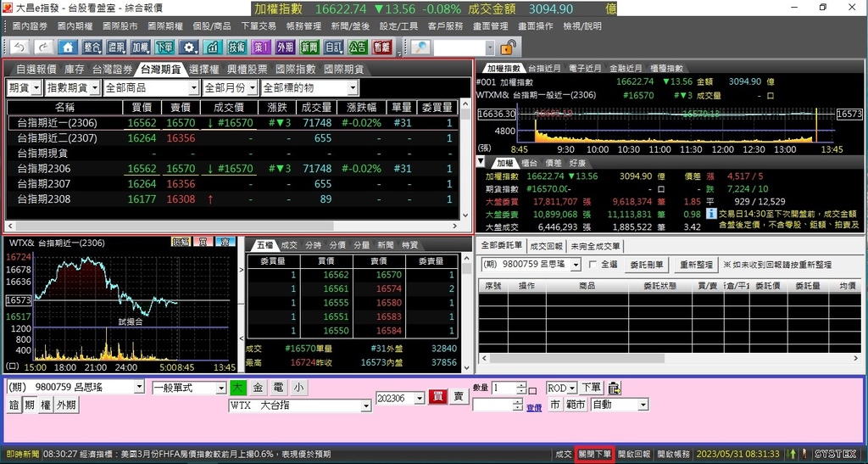Toggle the 金 product button

[258, 388]
